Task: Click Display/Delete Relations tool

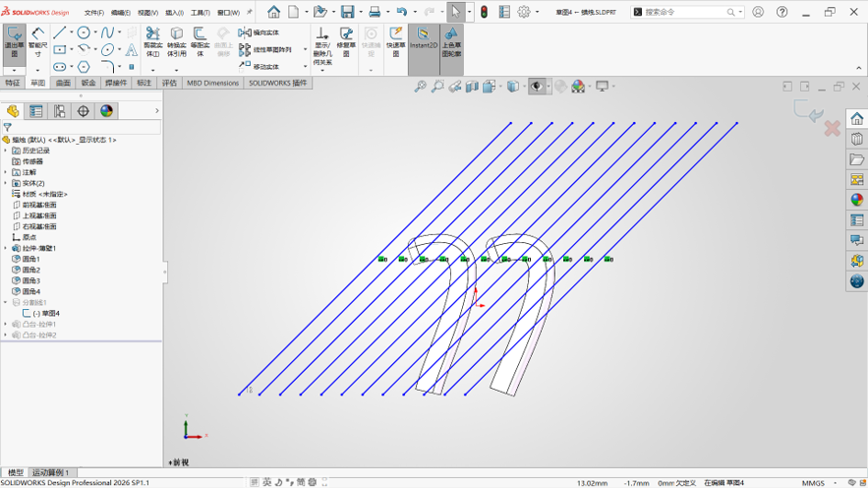Action: 322,45
